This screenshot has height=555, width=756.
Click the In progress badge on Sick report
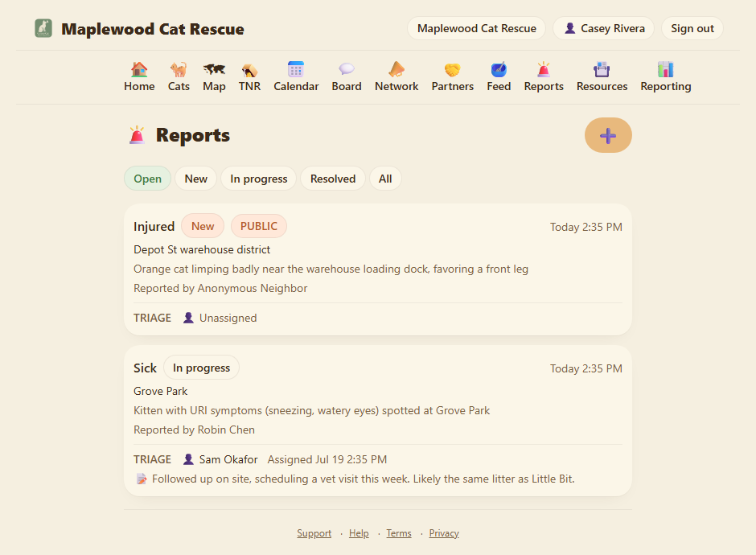pyautogui.click(x=202, y=368)
